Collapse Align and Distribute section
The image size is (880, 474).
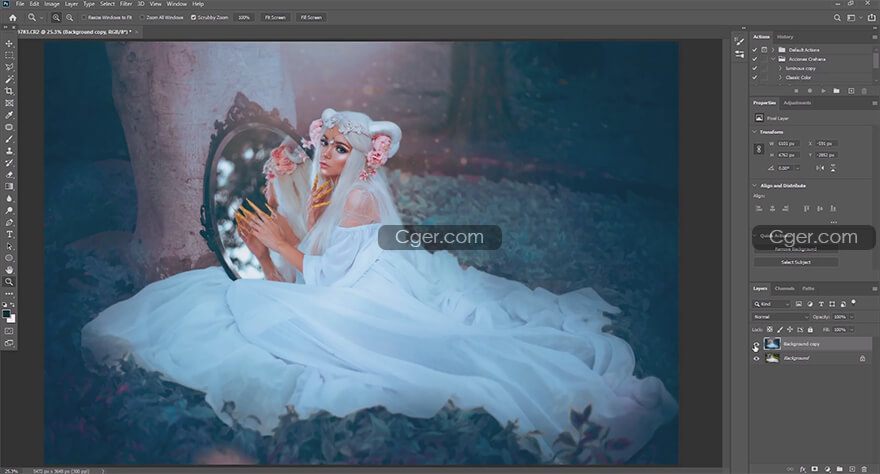[754, 186]
